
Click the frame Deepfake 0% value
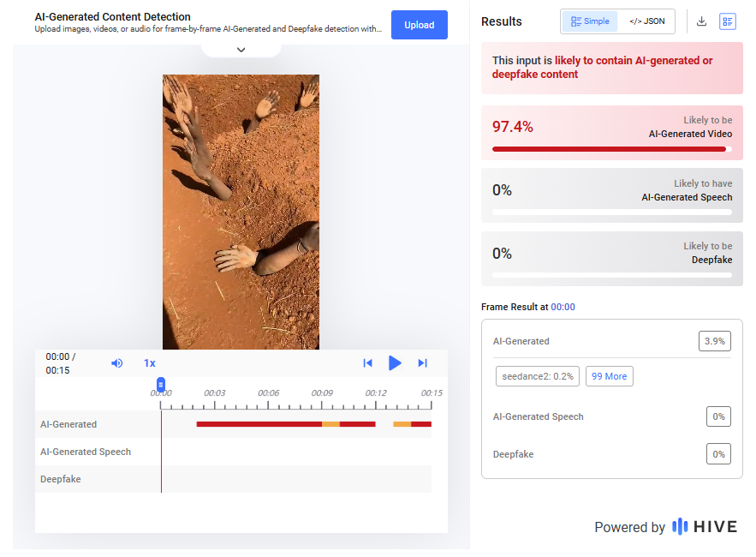click(718, 454)
